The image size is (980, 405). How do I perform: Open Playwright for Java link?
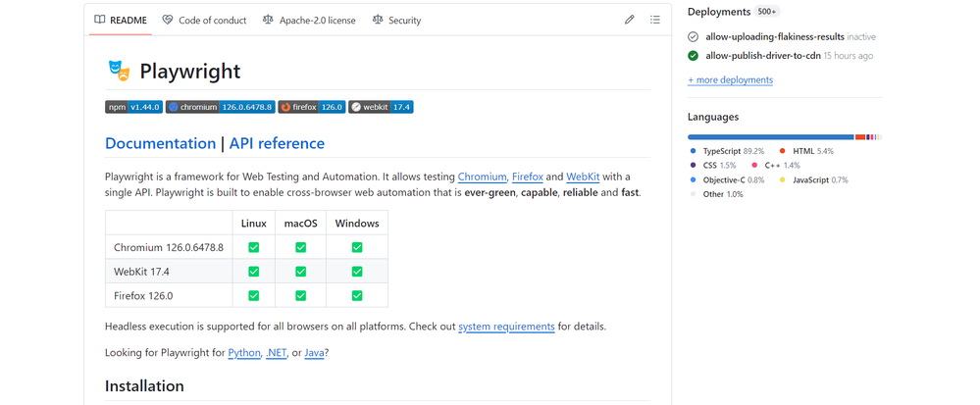click(314, 352)
